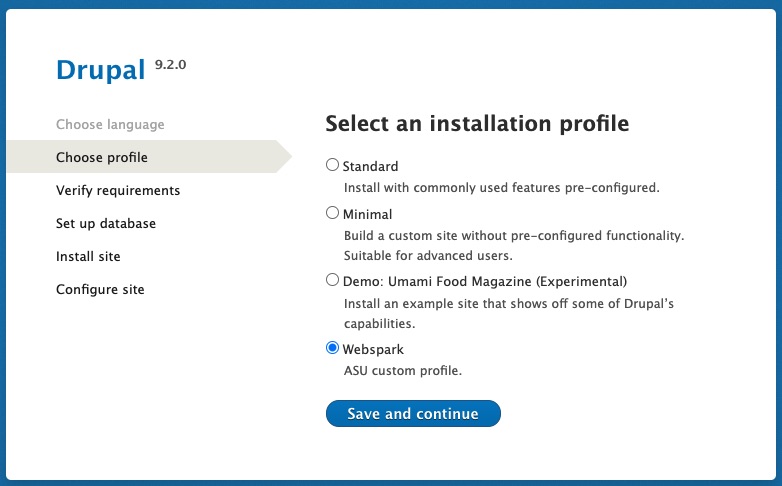Click the 'ASU custom profile.' description
Image resolution: width=782 pixels, height=486 pixels.
(403, 371)
